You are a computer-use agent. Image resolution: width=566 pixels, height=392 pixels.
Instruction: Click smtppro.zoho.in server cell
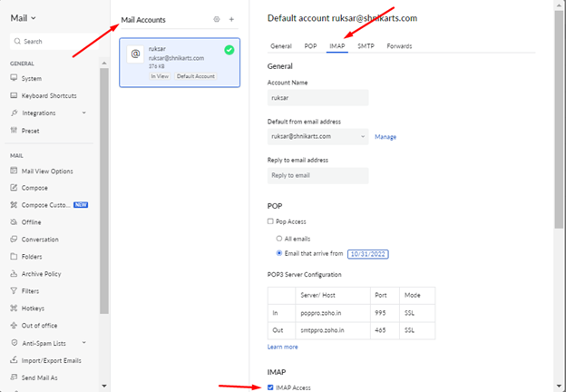coord(333,330)
